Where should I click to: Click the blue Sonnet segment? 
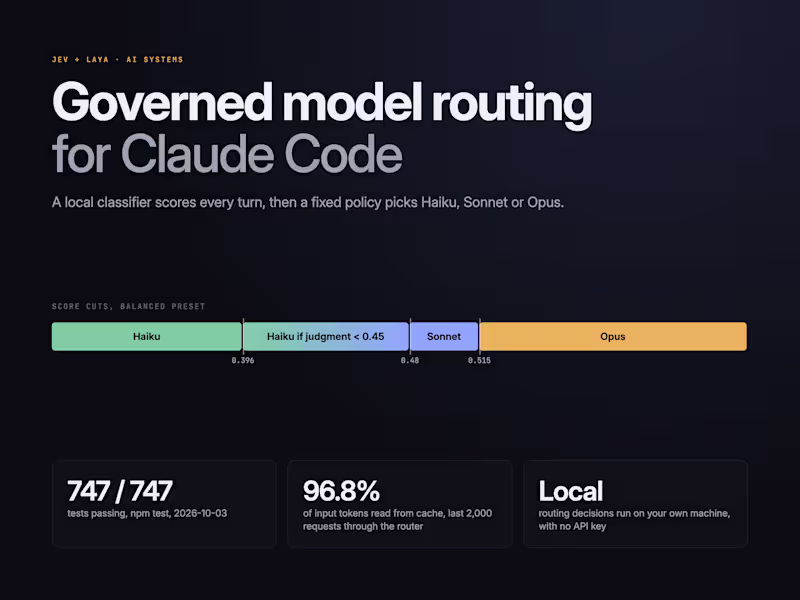(x=444, y=336)
